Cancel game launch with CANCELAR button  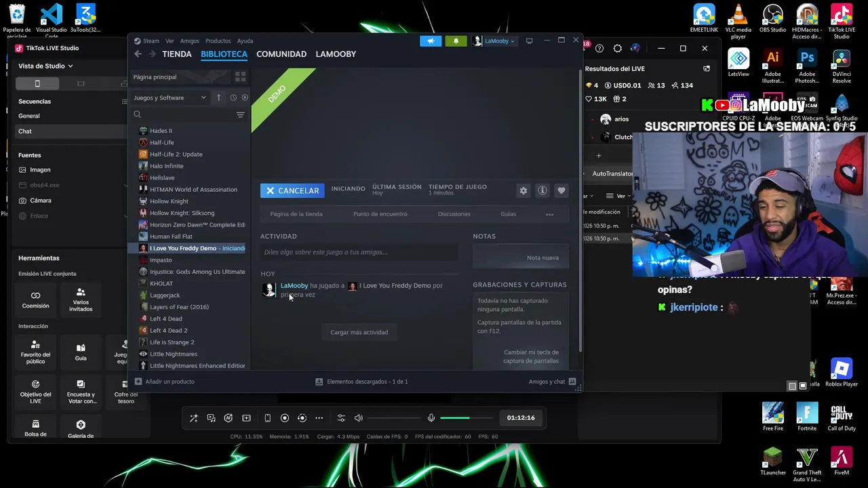click(x=292, y=191)
